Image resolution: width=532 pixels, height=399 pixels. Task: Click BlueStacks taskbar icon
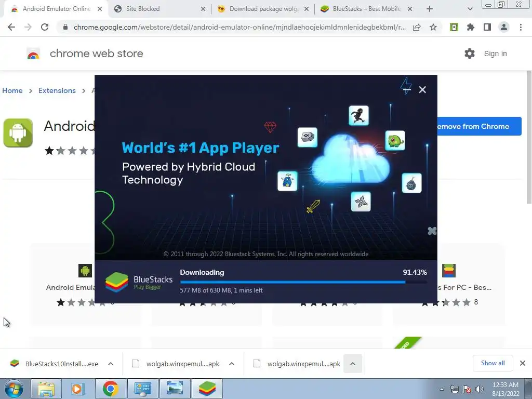207,389
